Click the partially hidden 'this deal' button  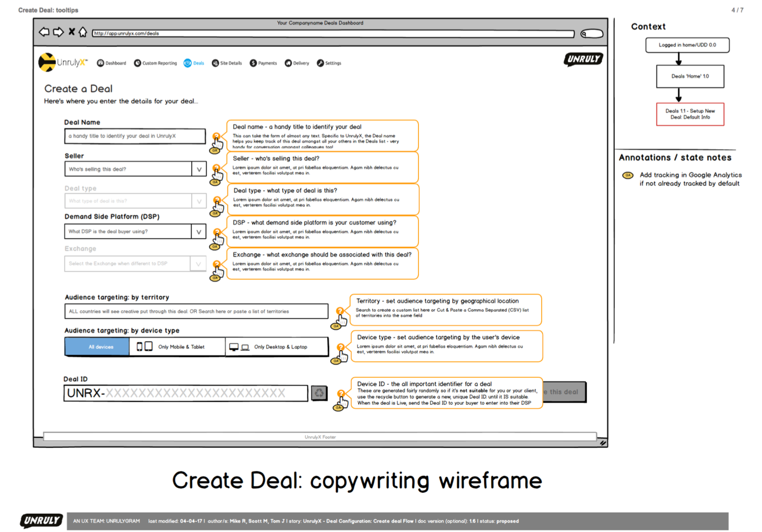click(564, 392)
